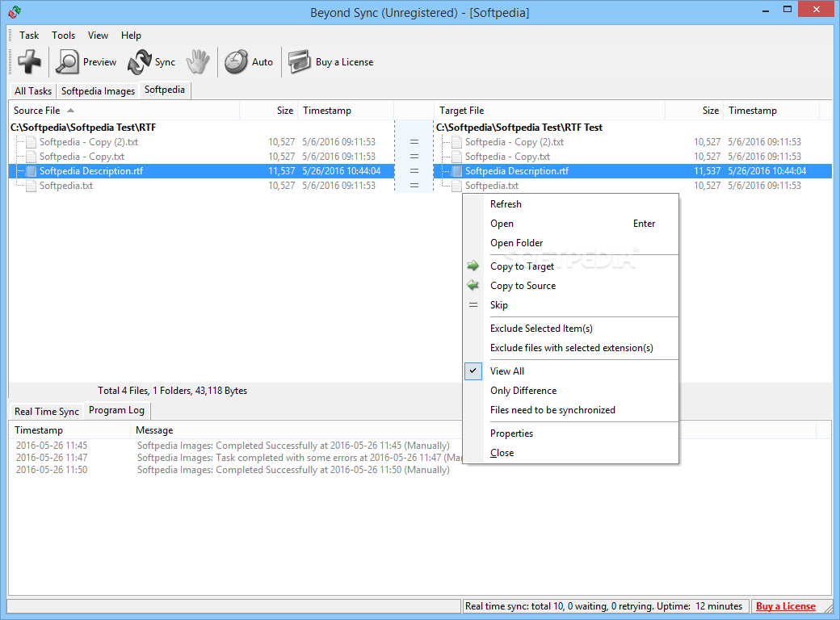Image resolution: width=840 pixels, height=620 pixels.
Task: Click file icon of target Softpedia - Copy (2).txt
Action: coord(456,142)
